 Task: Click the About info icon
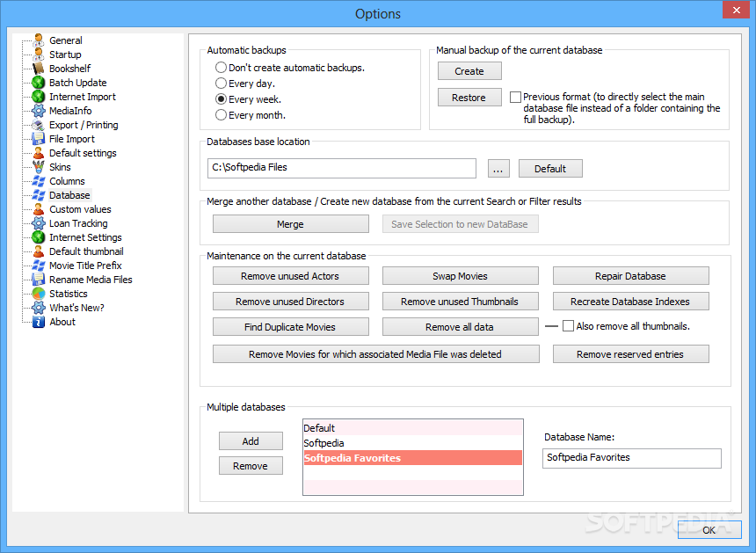point(39,322)
